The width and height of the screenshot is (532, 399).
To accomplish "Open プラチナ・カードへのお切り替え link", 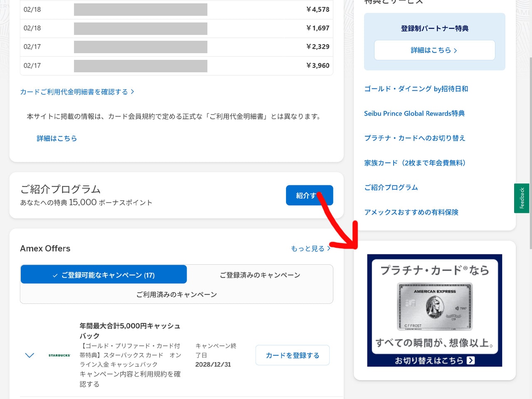I will (x=415, y=138).
